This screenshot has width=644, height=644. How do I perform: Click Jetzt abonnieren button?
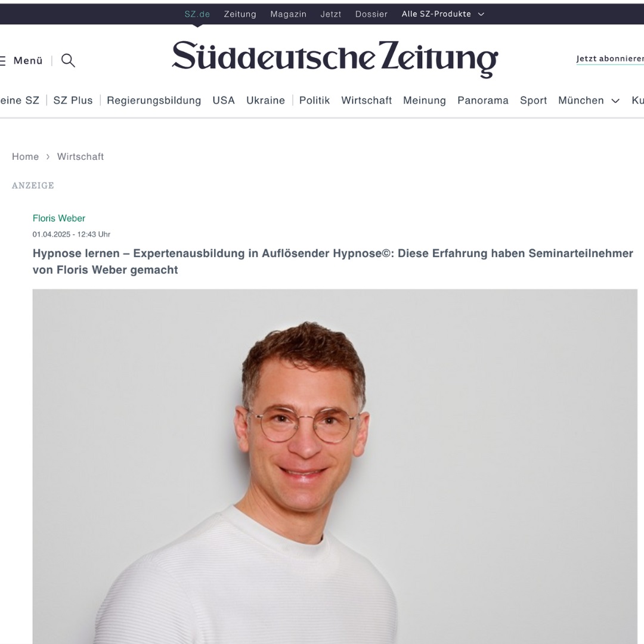pos(610,58)
